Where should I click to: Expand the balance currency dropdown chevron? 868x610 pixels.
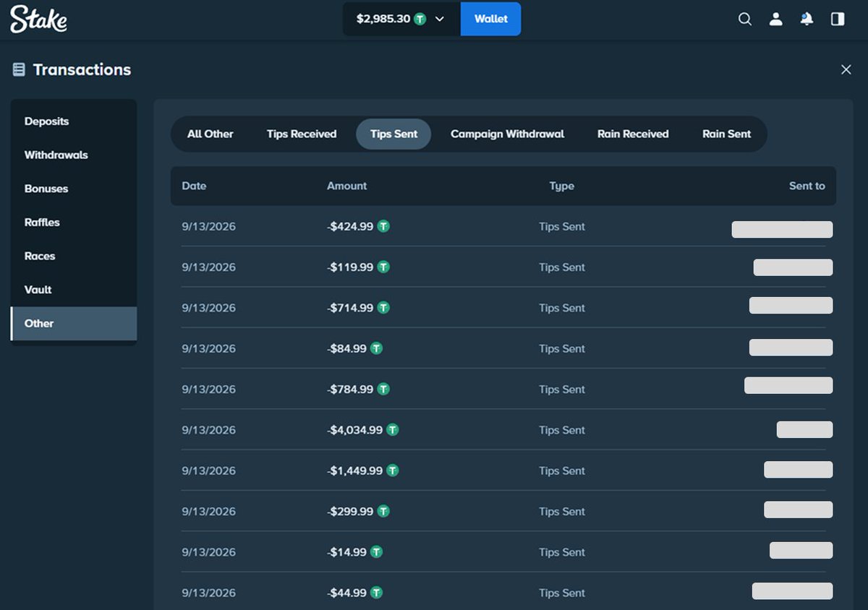click(x=440, y=20)
